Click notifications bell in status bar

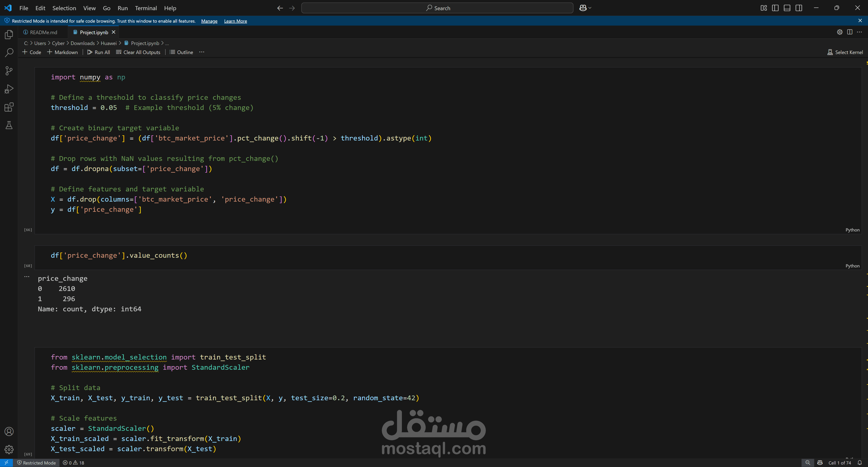click(860, 463)
